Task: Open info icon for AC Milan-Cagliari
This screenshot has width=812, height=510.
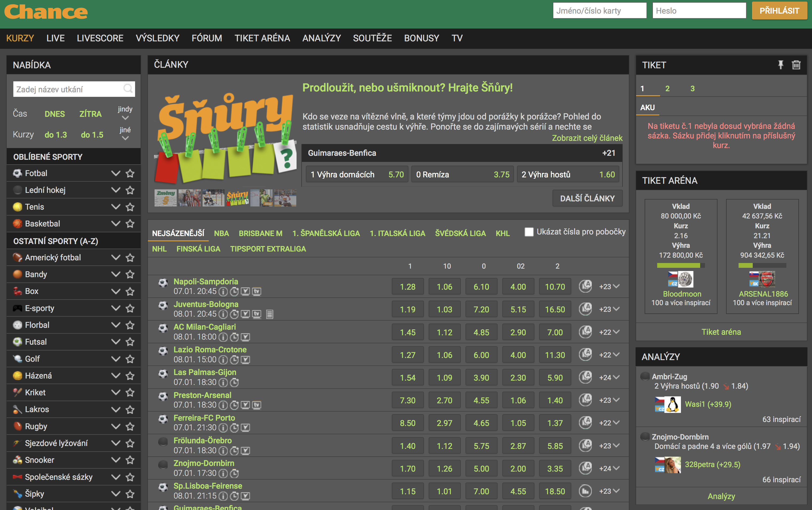Action: tap(223, 337)
